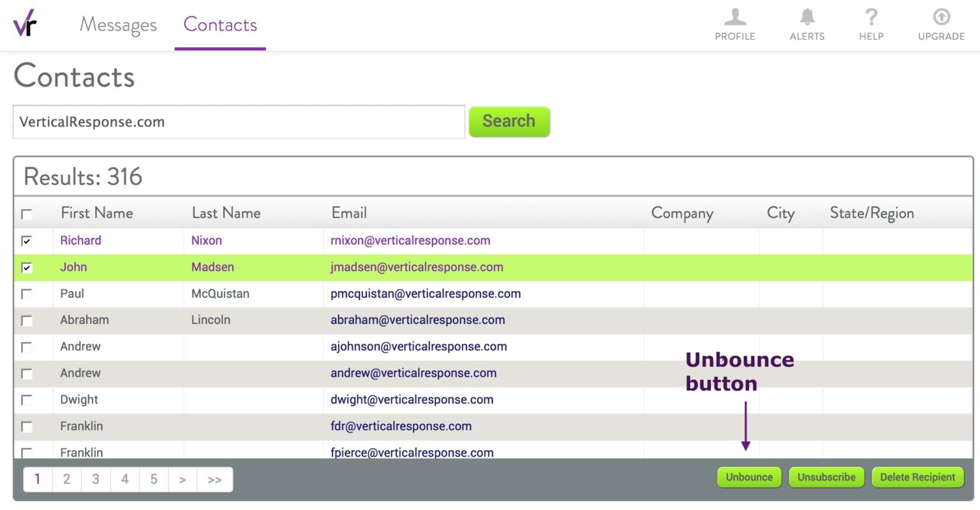Screen dimensions: 980x510
Task: Run the Search button
Action: [509, 121]
